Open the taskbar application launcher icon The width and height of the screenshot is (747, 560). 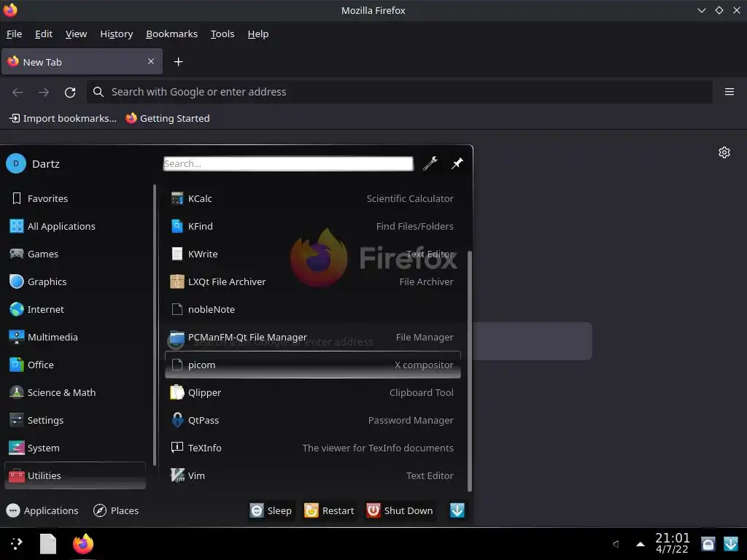[x=17, y=544]
